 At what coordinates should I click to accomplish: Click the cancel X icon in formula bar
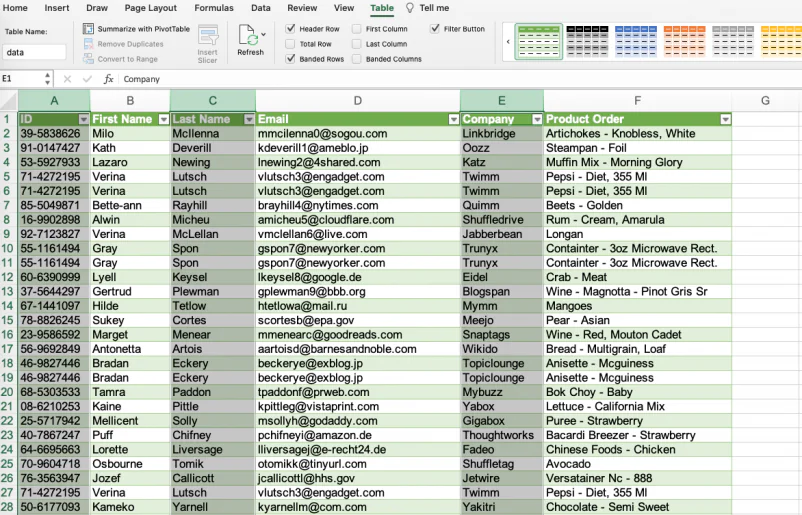click(67, 79)
